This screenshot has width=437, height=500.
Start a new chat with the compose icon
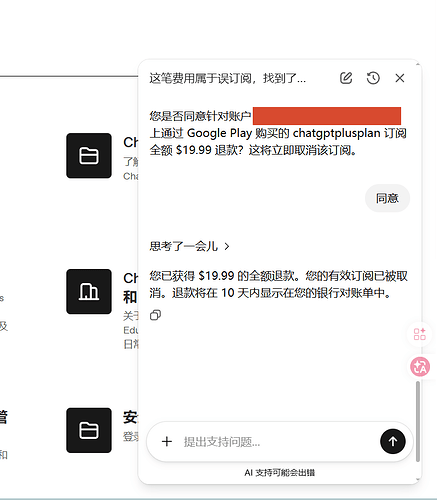tap(346, 78)
